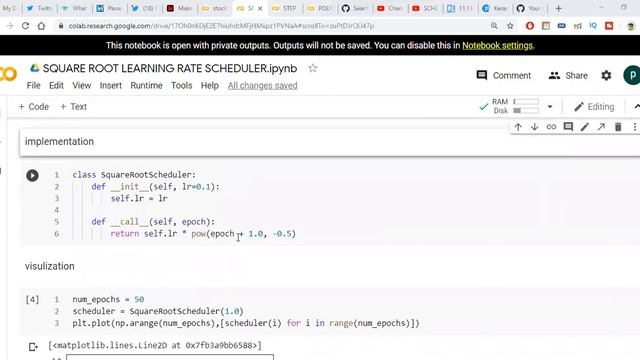The height and width of the screenshot is (360, 640).
Task: Click the RAM usage bar
Action: point(526,101)
